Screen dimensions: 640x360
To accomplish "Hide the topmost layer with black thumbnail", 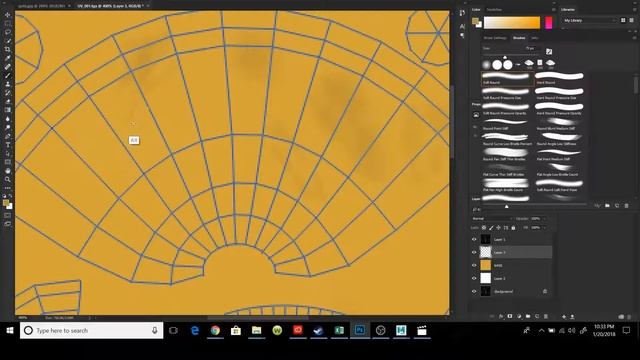I will 474,240.
